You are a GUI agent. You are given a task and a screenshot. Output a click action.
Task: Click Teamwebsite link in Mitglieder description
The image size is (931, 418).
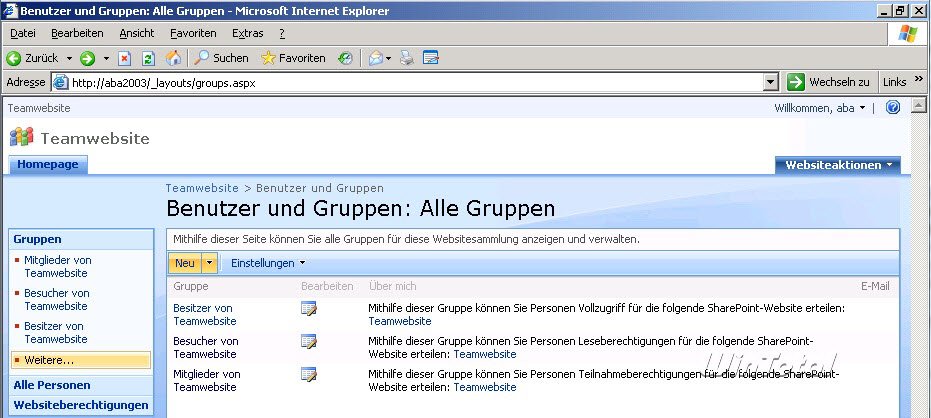click(x=485, y=387)
